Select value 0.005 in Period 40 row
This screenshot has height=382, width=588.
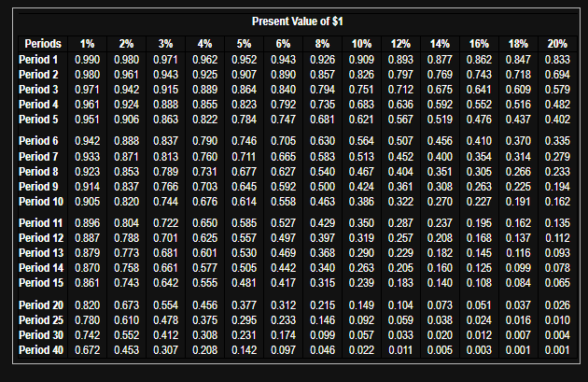click(440, 350)
